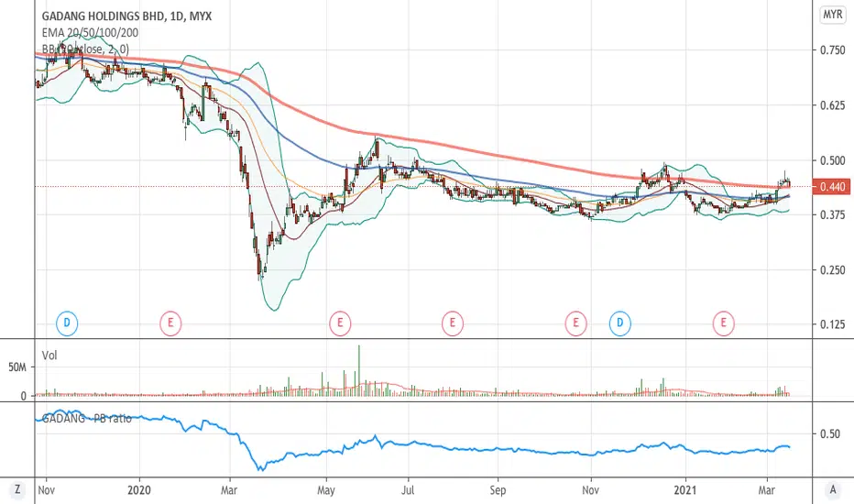The image size is (854, 504).
Task: Click the E earnings marker near Feb 2020
Action: [x=170, y=323]
